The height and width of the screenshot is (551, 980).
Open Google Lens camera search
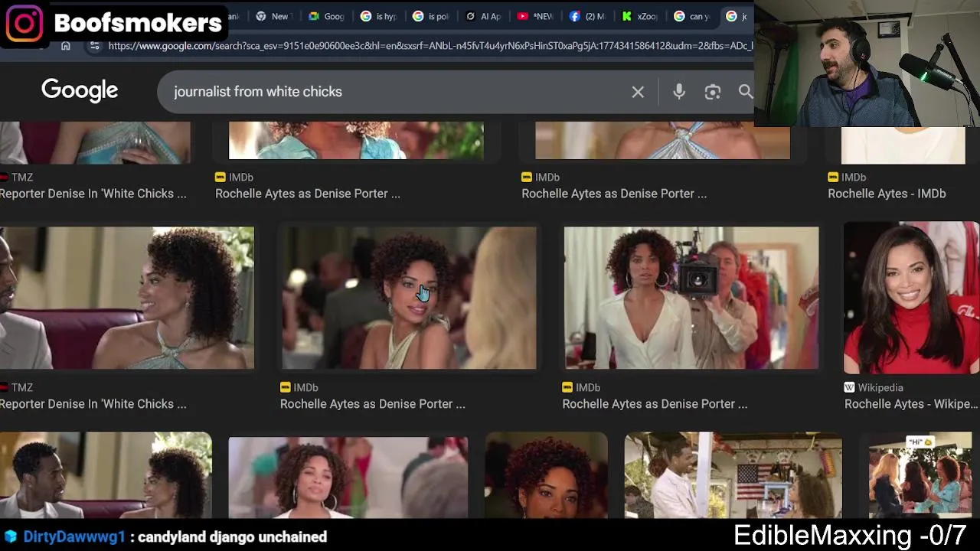click(x=713, y=92)
